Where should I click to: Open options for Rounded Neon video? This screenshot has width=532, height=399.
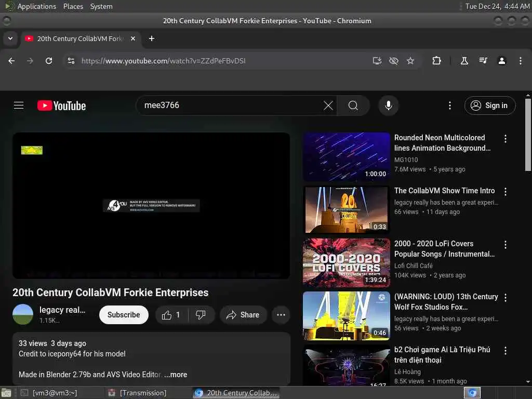tap(505, 139)
